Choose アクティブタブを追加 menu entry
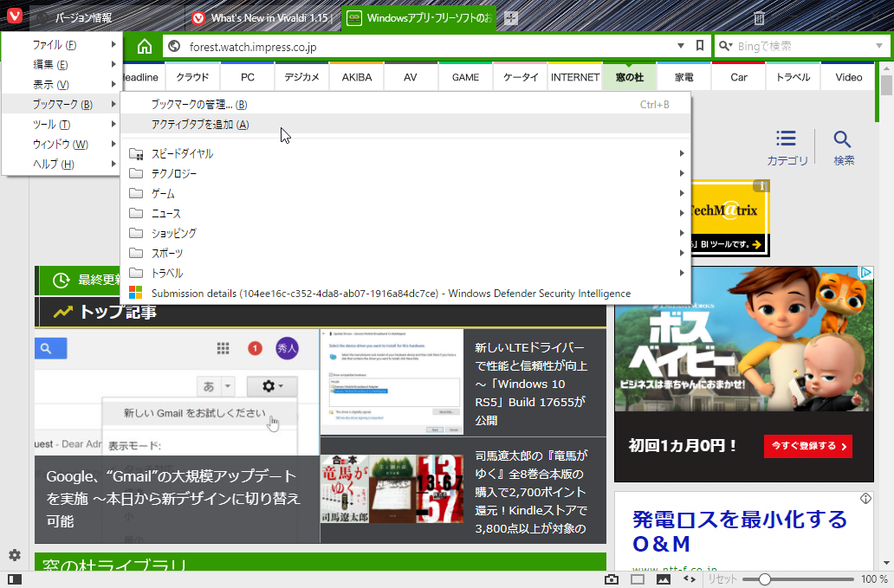This screenshot has height=588, width=894. [405, 124]
